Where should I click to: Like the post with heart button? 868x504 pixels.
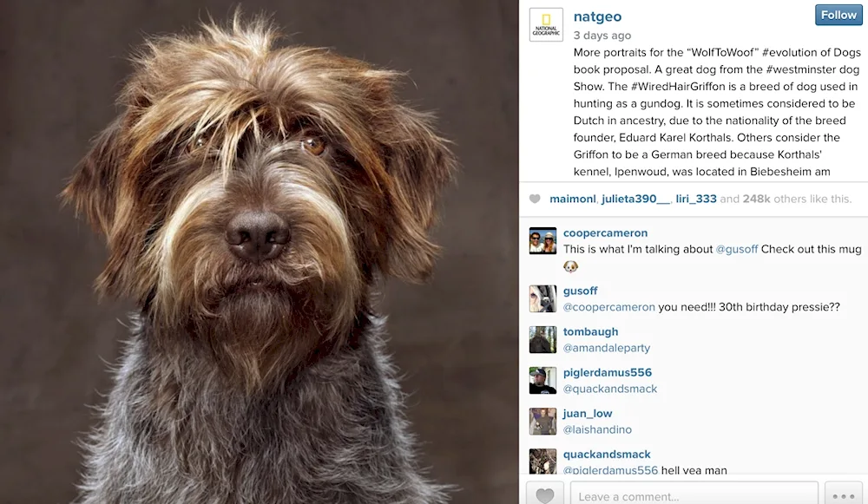(545, 494)
